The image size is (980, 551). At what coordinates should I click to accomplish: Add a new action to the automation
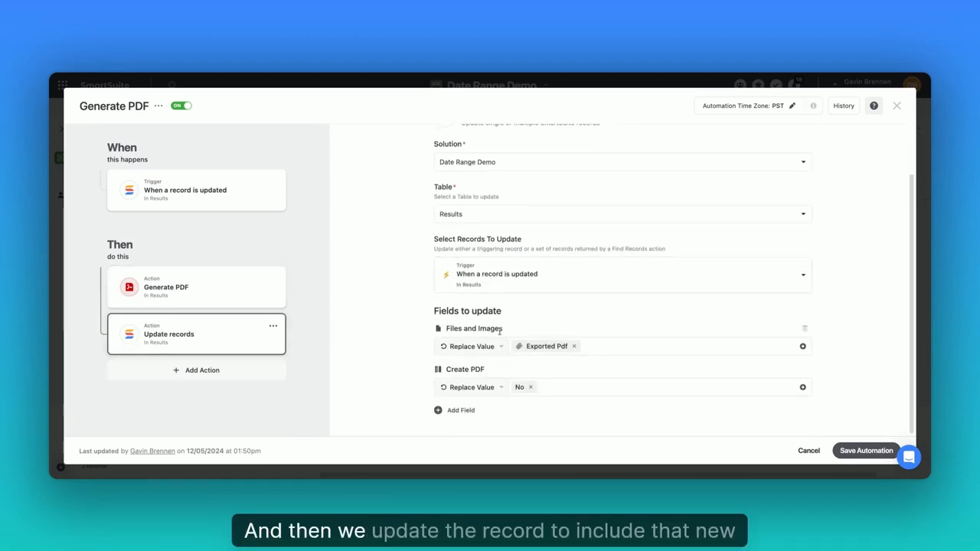coord(197,370)
